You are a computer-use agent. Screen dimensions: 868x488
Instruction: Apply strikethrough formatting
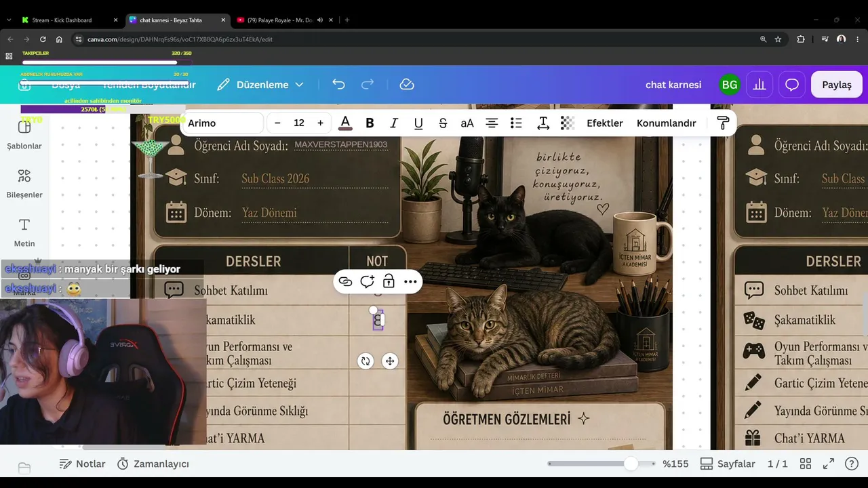[443, 123]
